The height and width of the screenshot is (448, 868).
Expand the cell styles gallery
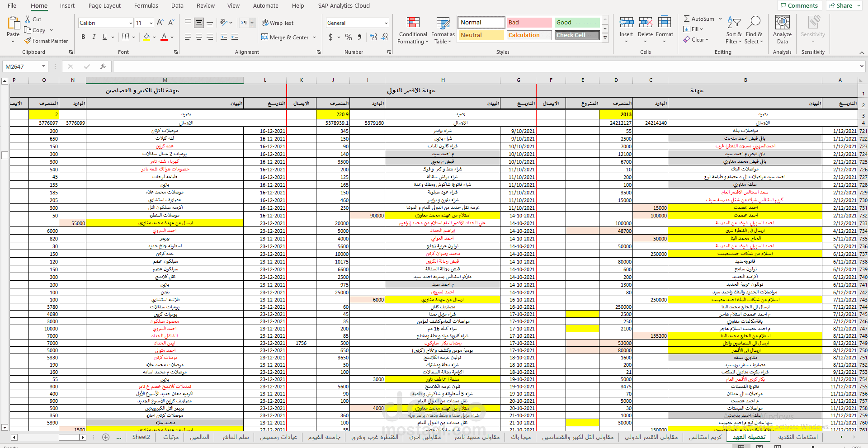[605, 38]
